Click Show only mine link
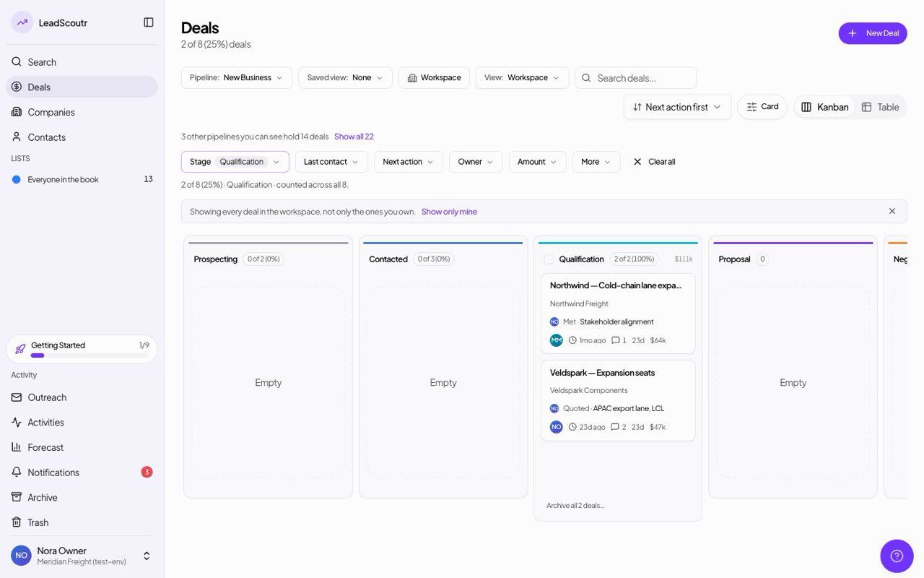 pos(449,212)
